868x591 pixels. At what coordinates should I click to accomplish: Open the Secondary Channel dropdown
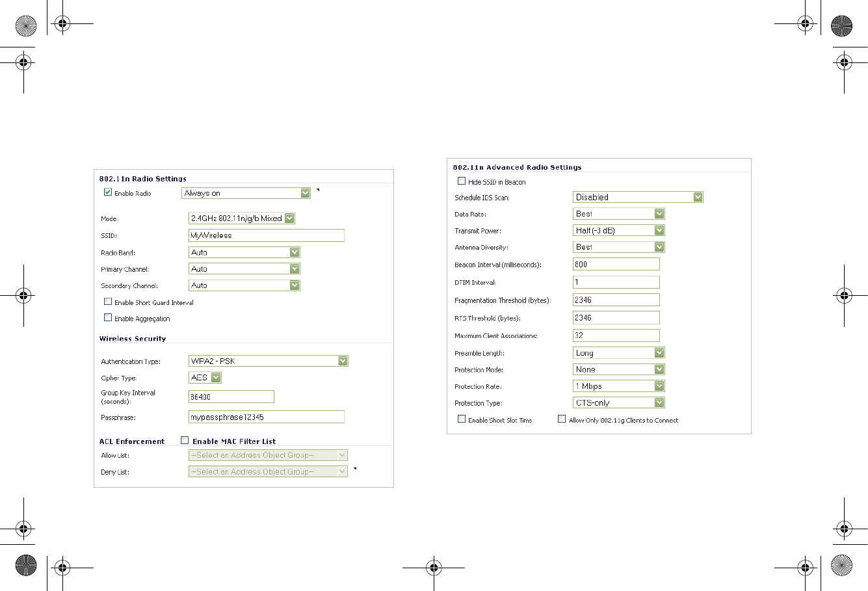(x=244, y=285)
